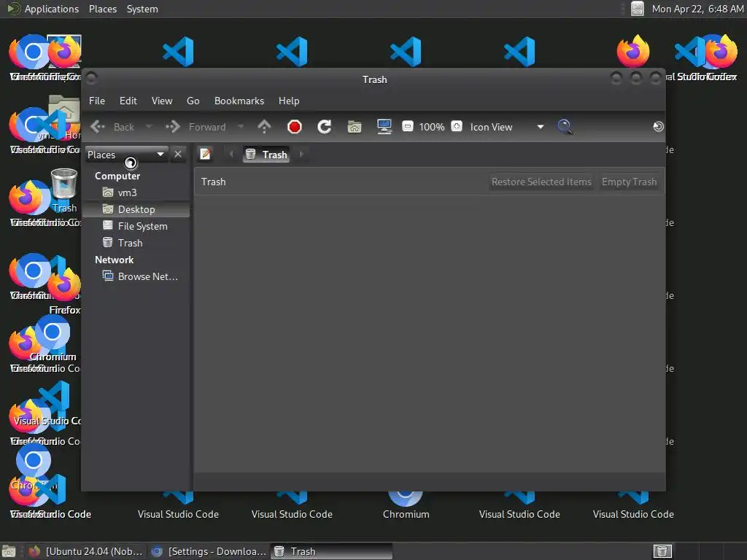This screenshot has height=560, width=747.
Task: Open the Icon View mode dropdown
Action: click(507, 127)
